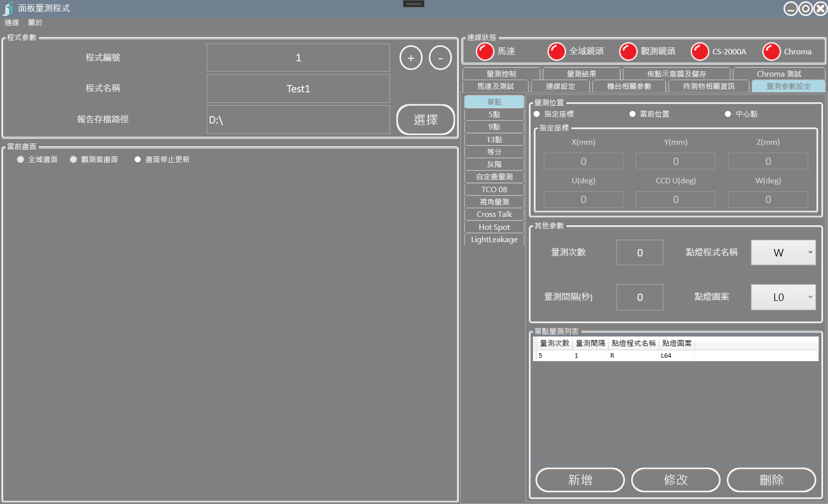This screenshot has height=504, width=828.
Task: Click the 全域鏡頭 red status light
Action: [x=557, y=51]
